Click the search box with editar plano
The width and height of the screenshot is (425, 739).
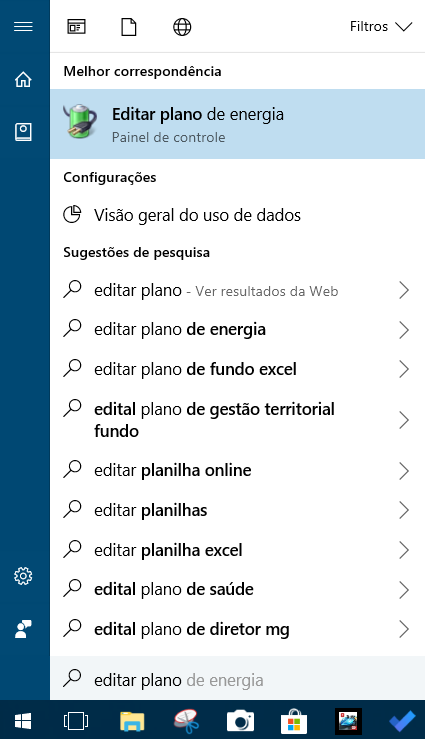[x=237, y=679]
